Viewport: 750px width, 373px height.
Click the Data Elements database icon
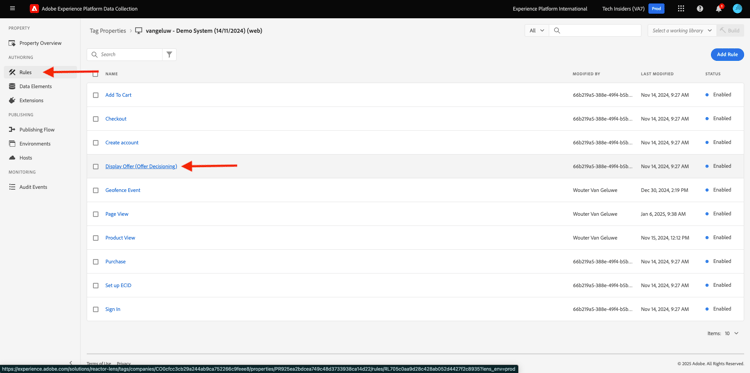coord(12,86)
